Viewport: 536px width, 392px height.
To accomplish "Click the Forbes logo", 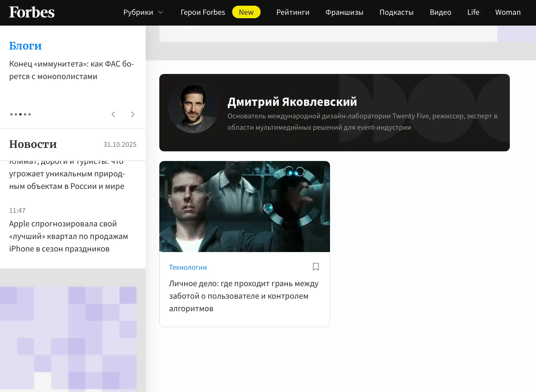I will (32, 12).
